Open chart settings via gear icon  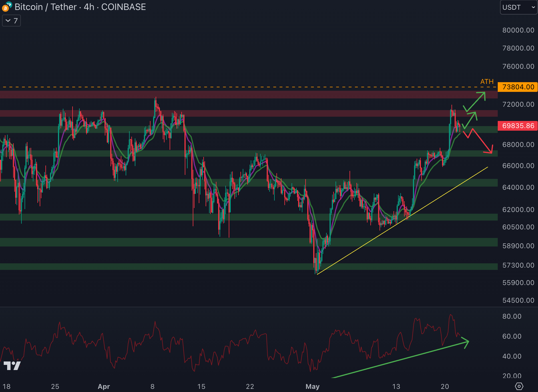(x=519, y=386)
